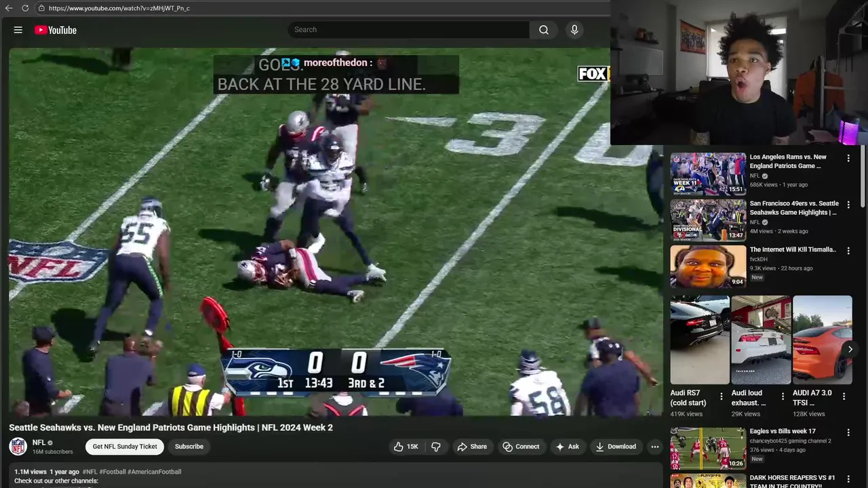Run search with the magnifier button
This screenshot has width=868, height=488.
544,30
